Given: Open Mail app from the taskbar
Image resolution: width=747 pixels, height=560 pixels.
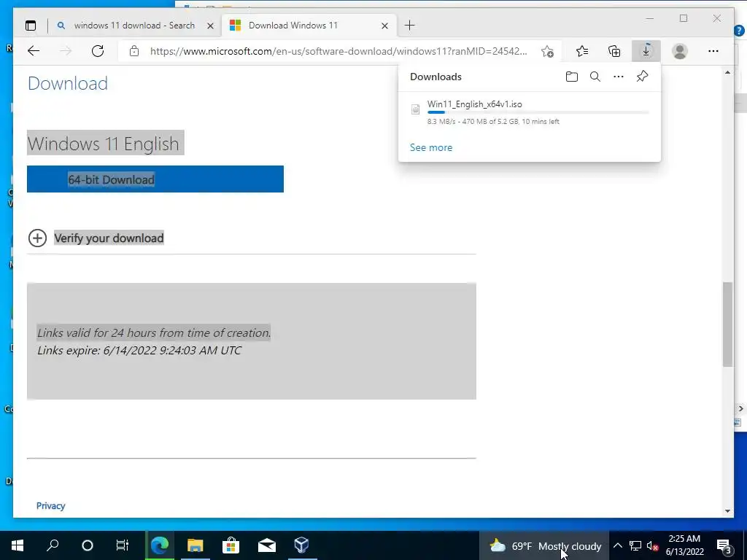Looking at the screenshot, I should (267, 545).
